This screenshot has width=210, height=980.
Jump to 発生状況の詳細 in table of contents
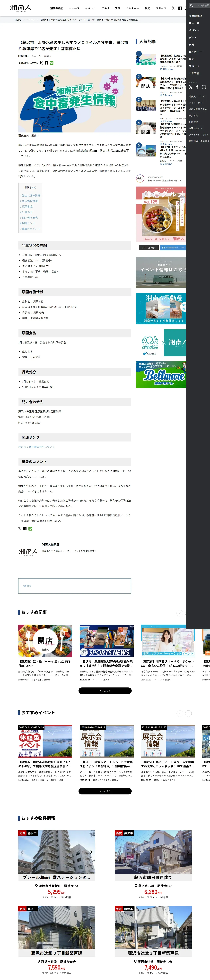pos(30,196)
